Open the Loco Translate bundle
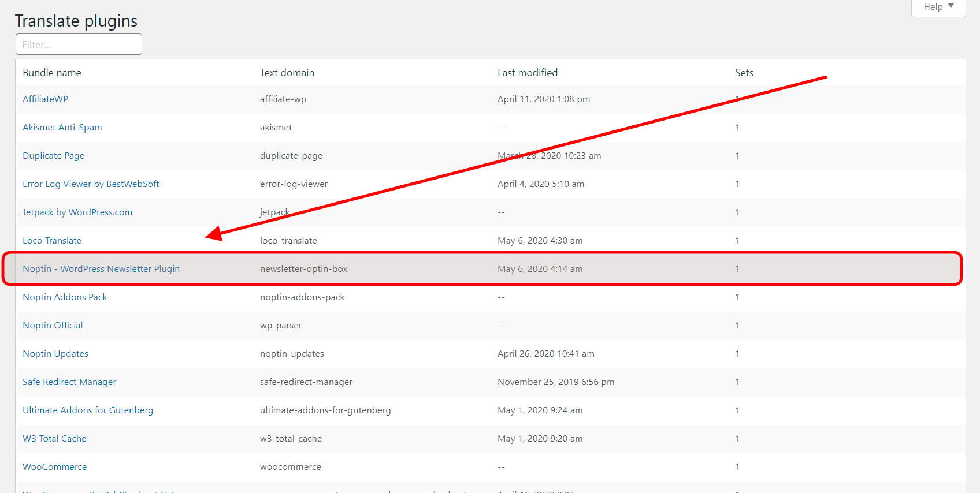The height and width of the screenshot is (493, 980). click(x=52, y=241)
